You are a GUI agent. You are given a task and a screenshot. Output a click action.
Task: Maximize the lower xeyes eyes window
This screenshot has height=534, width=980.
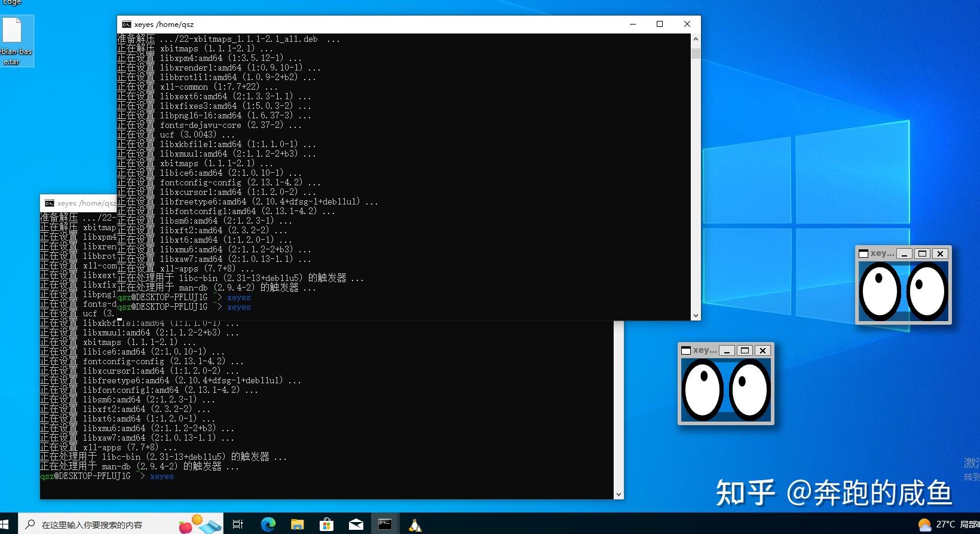[745, 350]
